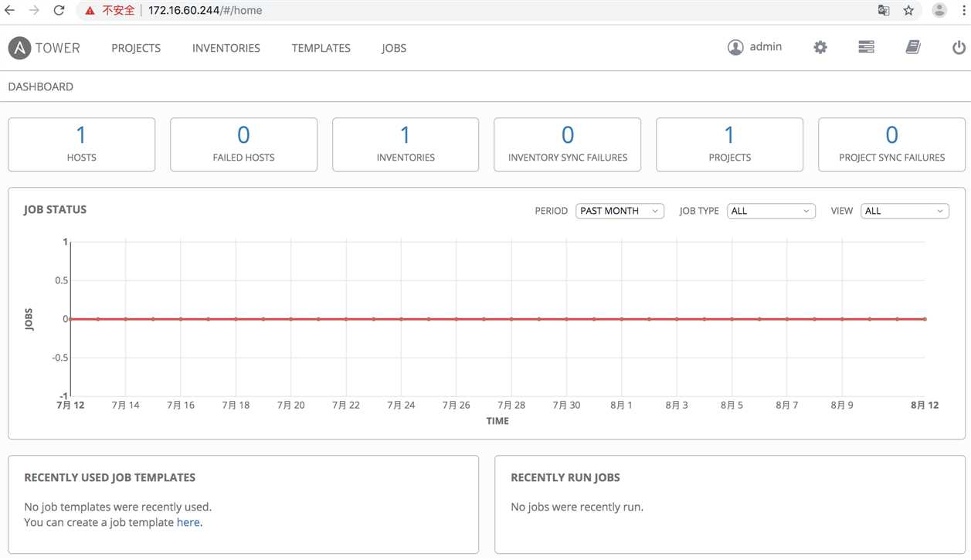Click the 8月 1 chart axis label
This screenshot has width=971, height=560.
[621, 406]
